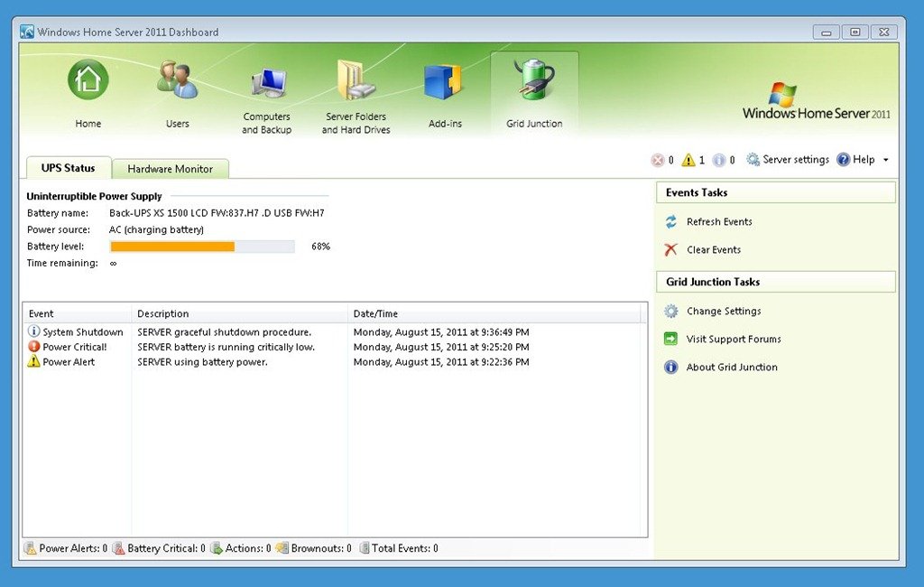Viewport: 924px width, 587px height.
Task: Click the Visit Support Forums arrow icon
Action: [670, 339]
